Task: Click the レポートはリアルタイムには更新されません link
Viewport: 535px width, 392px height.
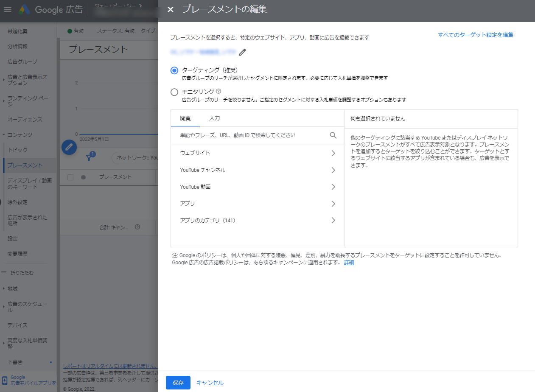Action: (x=110, y=366)
